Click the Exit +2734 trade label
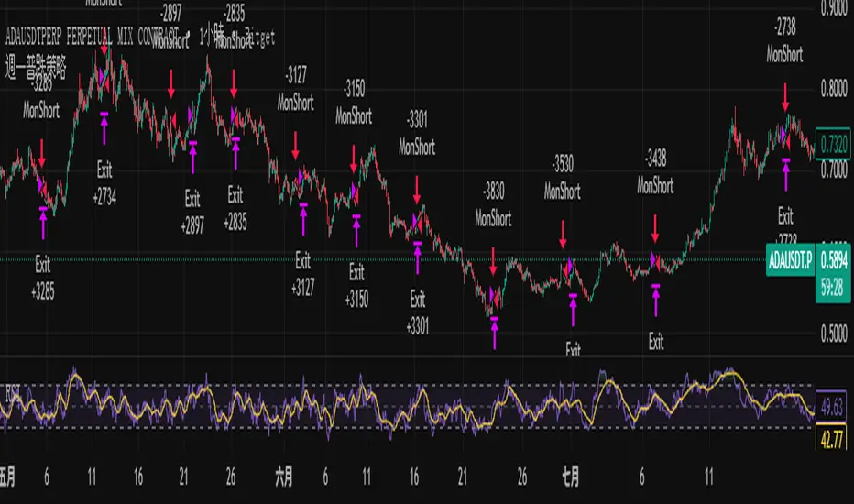 point(104,183)
